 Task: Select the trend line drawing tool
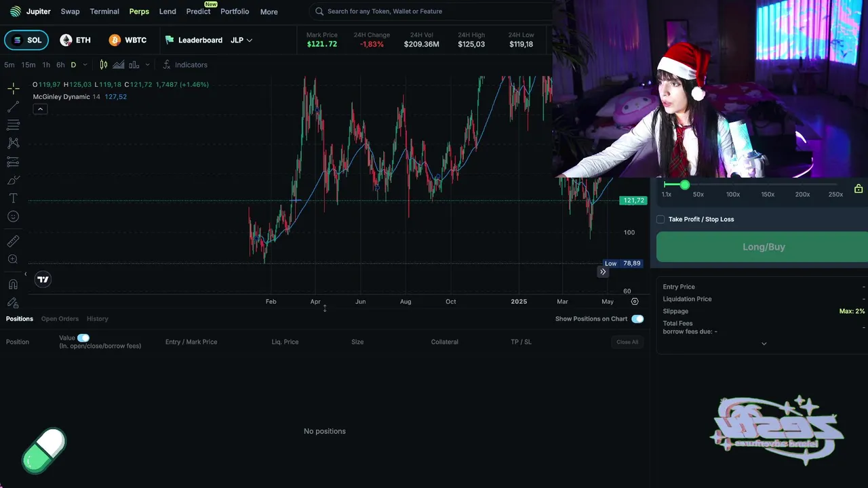(13, 107)
